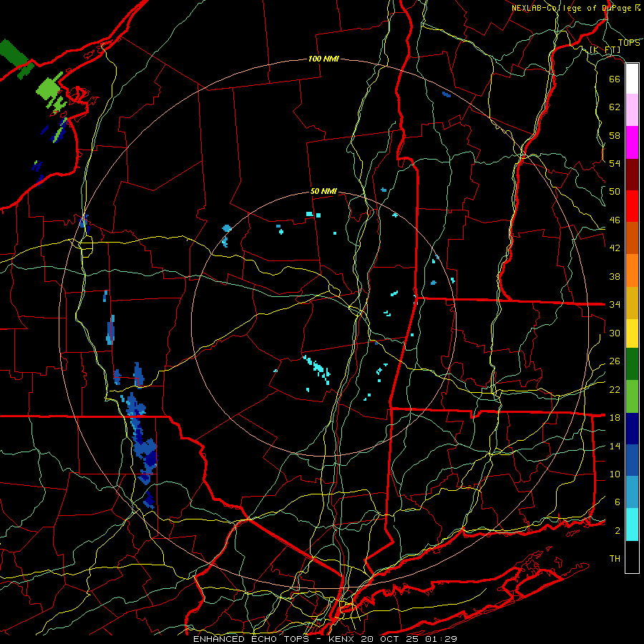
Task: Click the legend value '46'
Action: 615,220
